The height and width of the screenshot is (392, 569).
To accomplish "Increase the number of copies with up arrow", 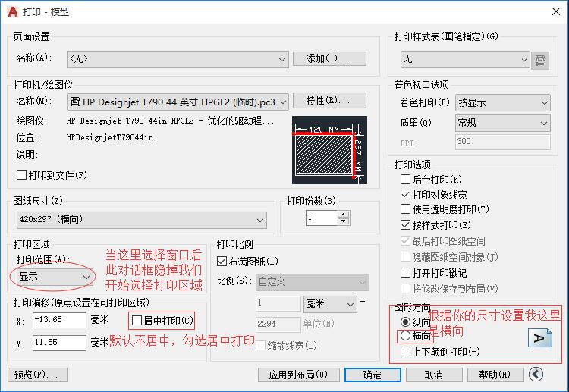I will 344,214.
